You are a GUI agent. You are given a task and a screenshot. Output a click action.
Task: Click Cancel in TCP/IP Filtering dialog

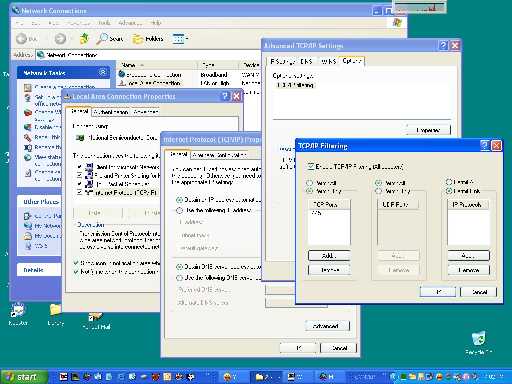(479, 292)
